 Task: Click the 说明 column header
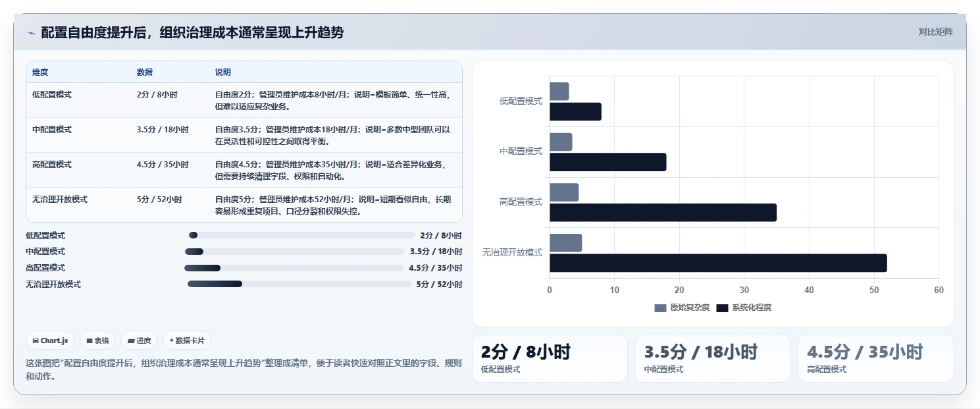coord(223,72)
